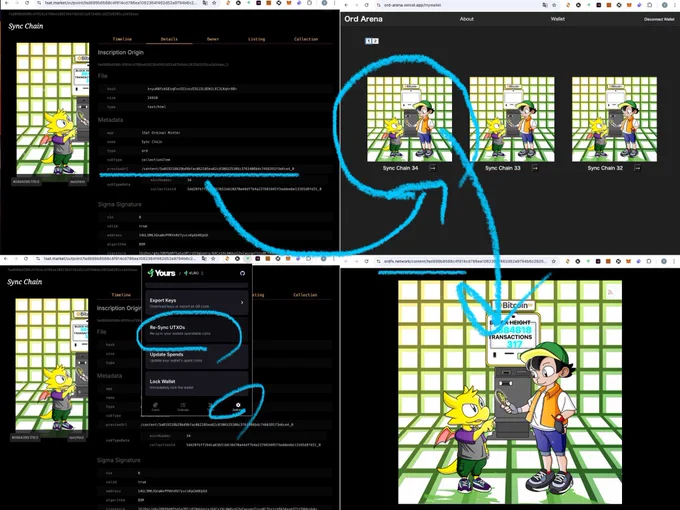Open the Wallet page in Ord Arena

(558, 19)
